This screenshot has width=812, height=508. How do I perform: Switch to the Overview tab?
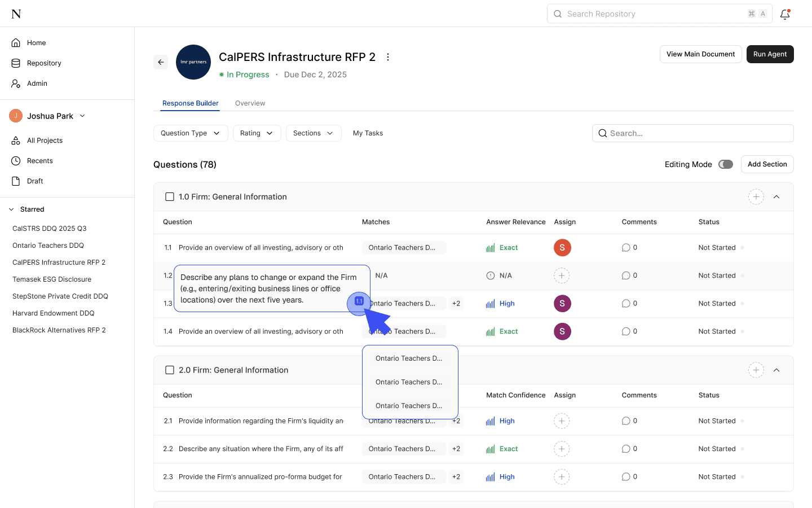[x=250, y=103]
